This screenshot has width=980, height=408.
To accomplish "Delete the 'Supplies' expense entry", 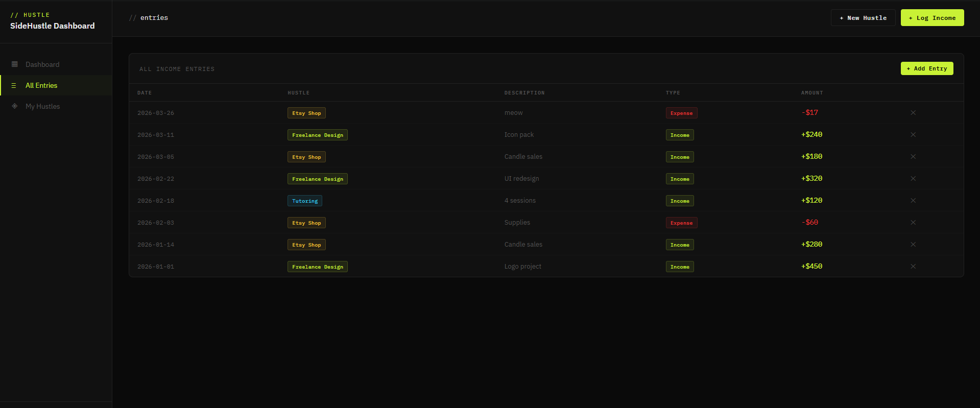I will (913, 223).
